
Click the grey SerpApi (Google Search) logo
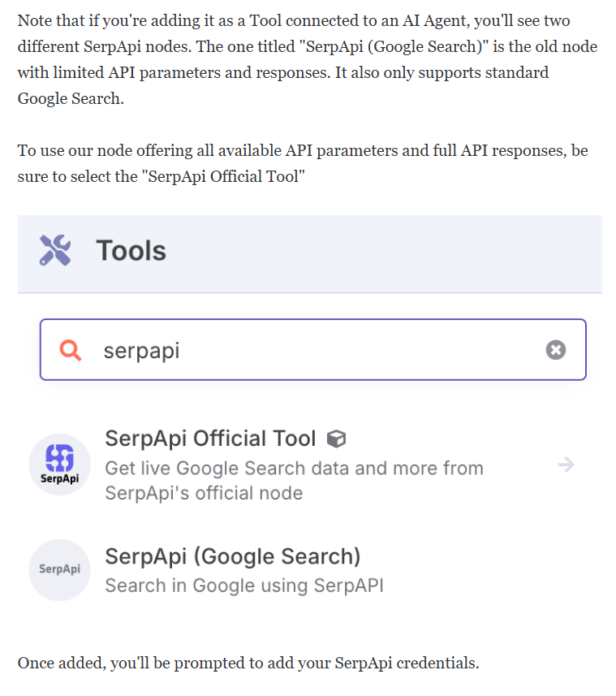point(60,570)
